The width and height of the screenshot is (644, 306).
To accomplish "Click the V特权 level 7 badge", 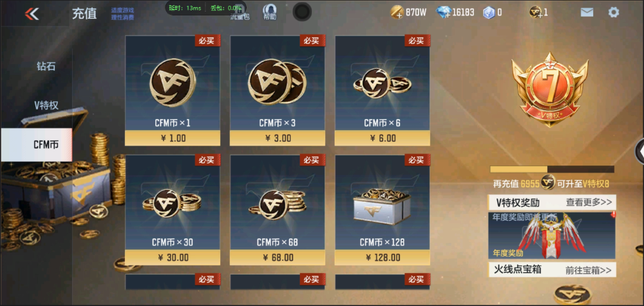I will [x=549, y=89].
